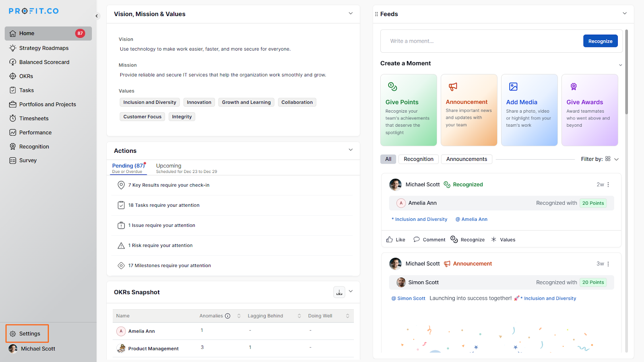
Task: Collapse the OKRs Snapshot panel
Action: click(x=351, y=291)
